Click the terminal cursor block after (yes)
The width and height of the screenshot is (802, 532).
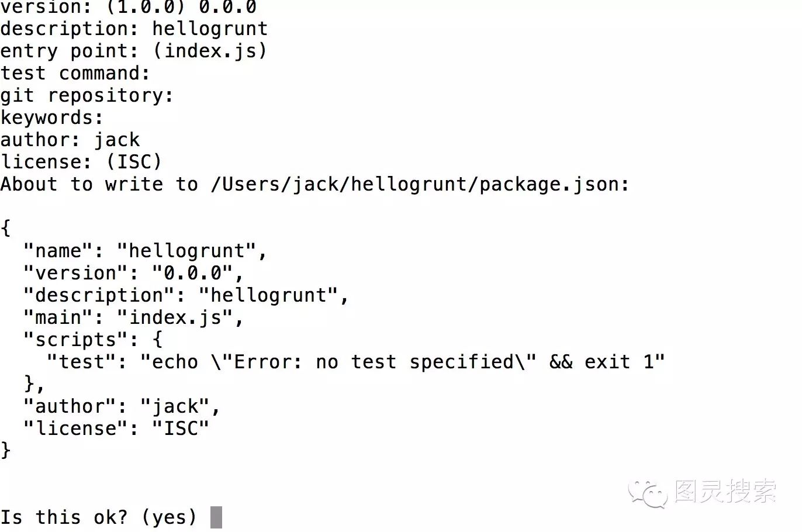point(216,517)
